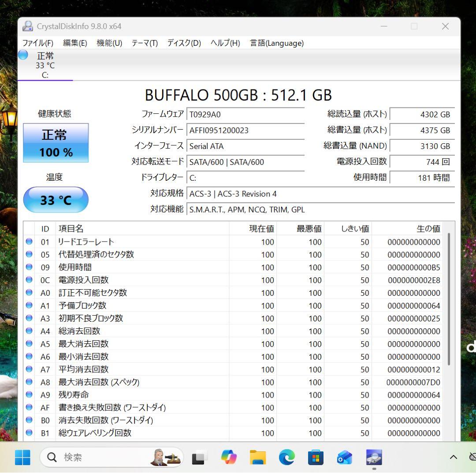Click the status orb for A8 最大消去回数 (スペック)
This screenshot has width=476, height=473.
pyautogui.click(x=29, y=382)
